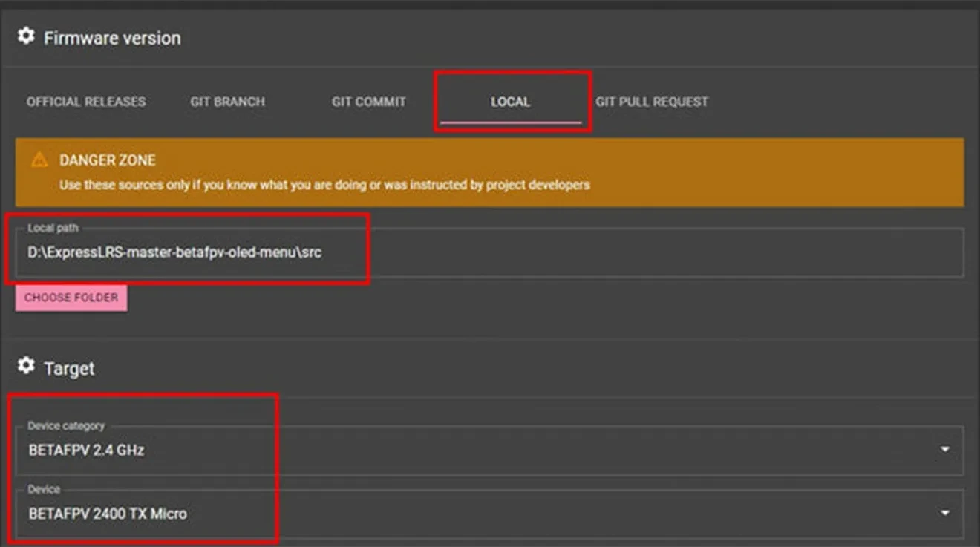Open the BETAFPV 2400 TX Micro device selector
This screenshot has width=980, height=547.
[x=475, y=514]
